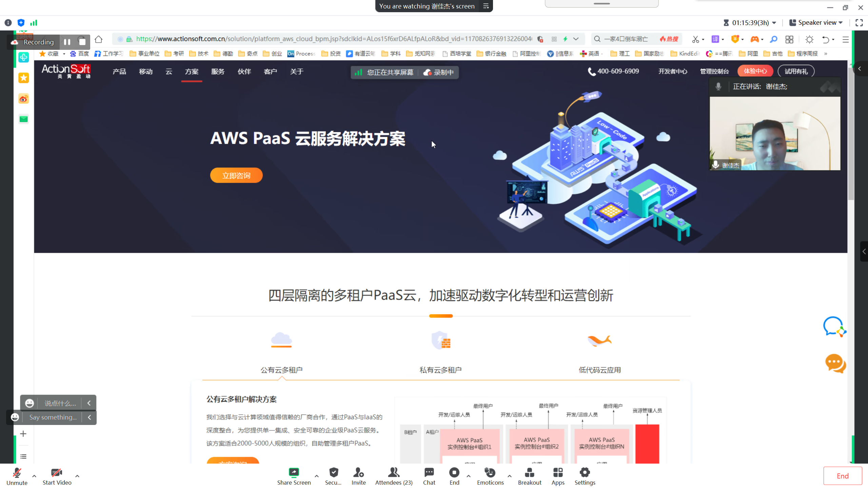Open the Apps icon
This screenshot has height=488, width=868.
click(x=558, y=472)
